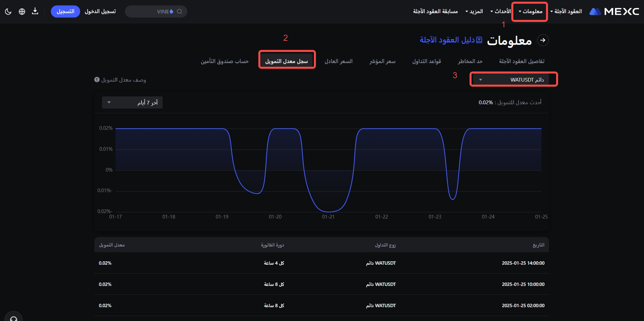Click funding rate description help icon
This screenshot has height=321, width=644.
[x=97, y=80]
